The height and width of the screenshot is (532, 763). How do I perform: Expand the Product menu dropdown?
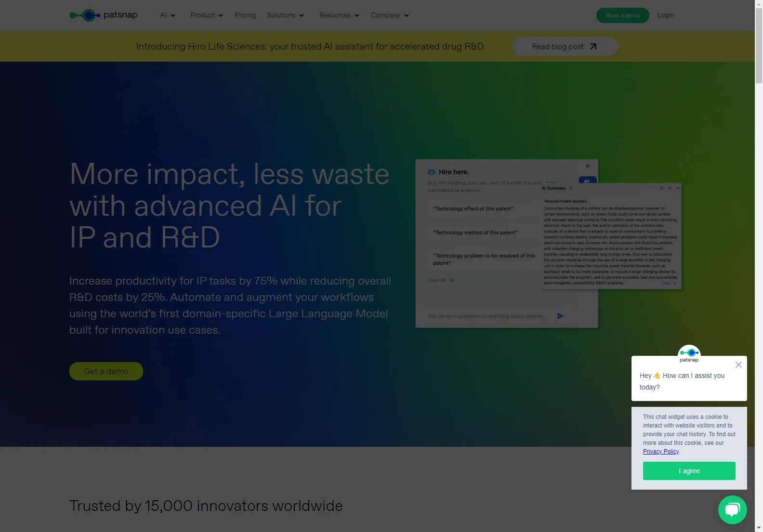point(207,15)
